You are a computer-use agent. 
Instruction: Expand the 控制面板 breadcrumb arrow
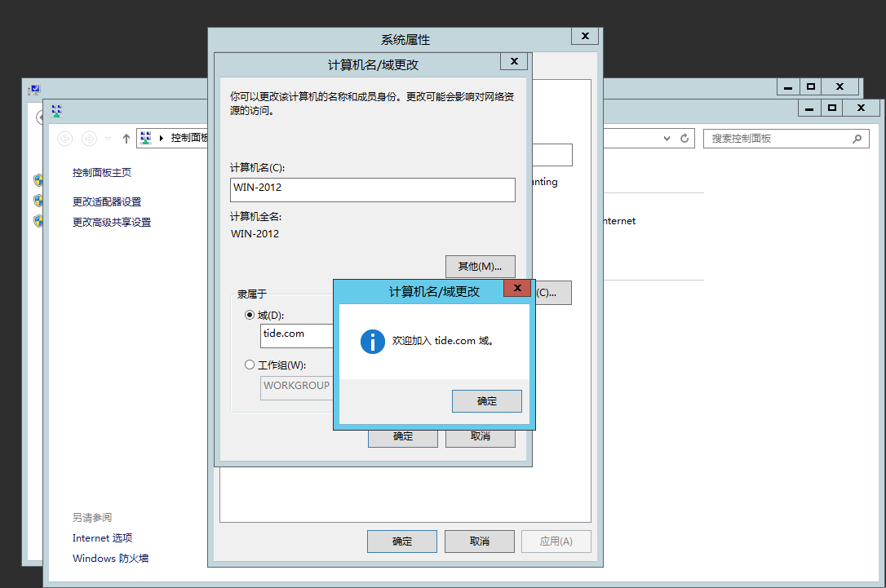161,139
